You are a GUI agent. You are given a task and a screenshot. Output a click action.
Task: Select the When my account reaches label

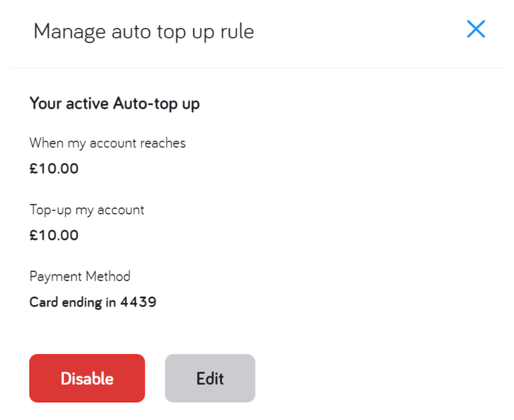pyautogui.click(x=108, y=143)
